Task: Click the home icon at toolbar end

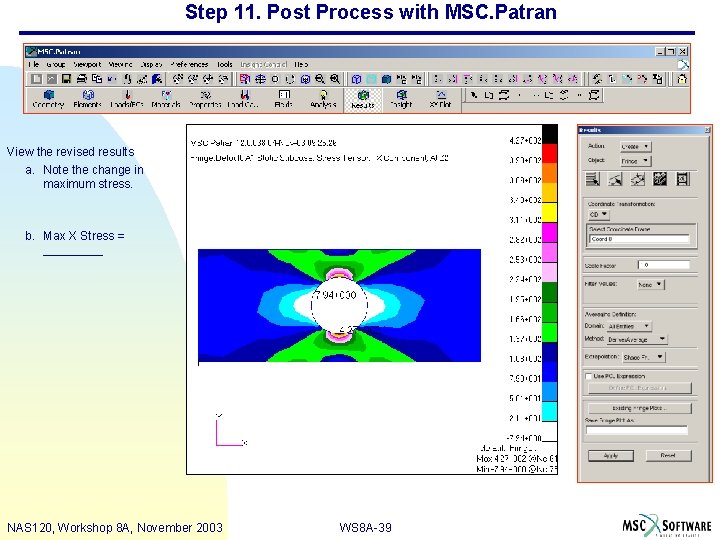Action: point(682,79)
